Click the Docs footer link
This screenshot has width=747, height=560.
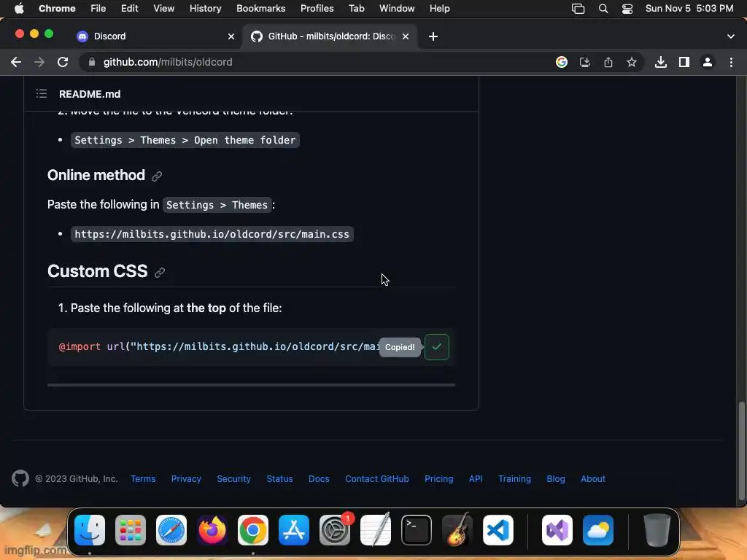[319, 478]
